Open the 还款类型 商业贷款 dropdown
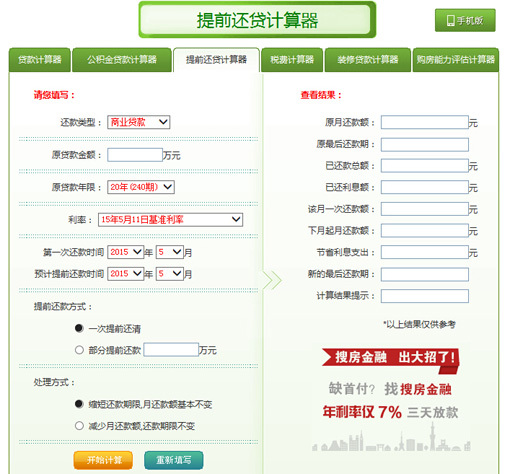Image resolution: width=510 pixels, height=474 pixels. tap(139, 122)
